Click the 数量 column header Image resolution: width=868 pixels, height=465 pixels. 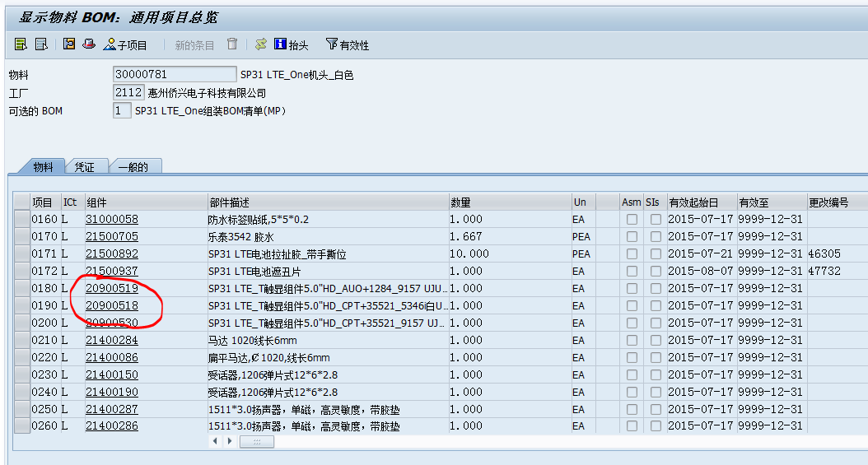point(510,202)
